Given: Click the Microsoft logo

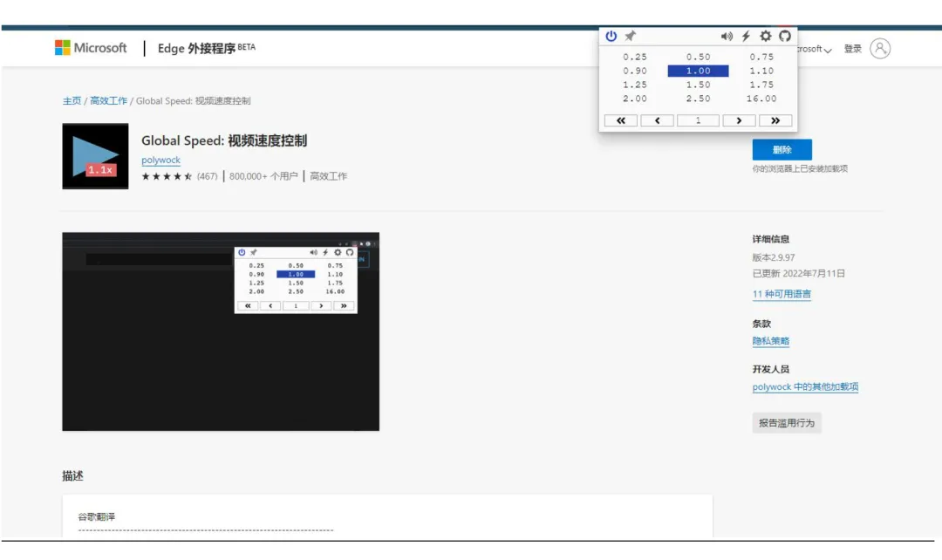Looking at the screenshot, I should tap(91, 48).
